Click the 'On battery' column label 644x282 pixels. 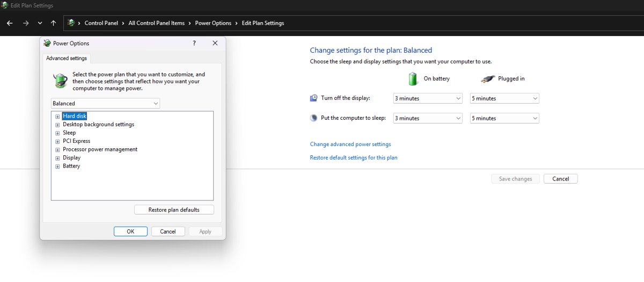pos(437,79)
